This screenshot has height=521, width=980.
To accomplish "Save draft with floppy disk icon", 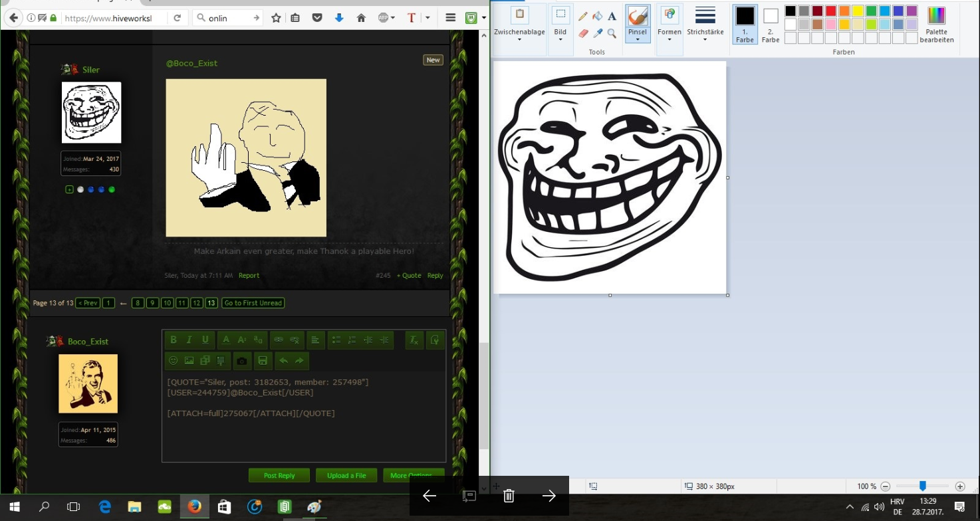I will point(263,361).
